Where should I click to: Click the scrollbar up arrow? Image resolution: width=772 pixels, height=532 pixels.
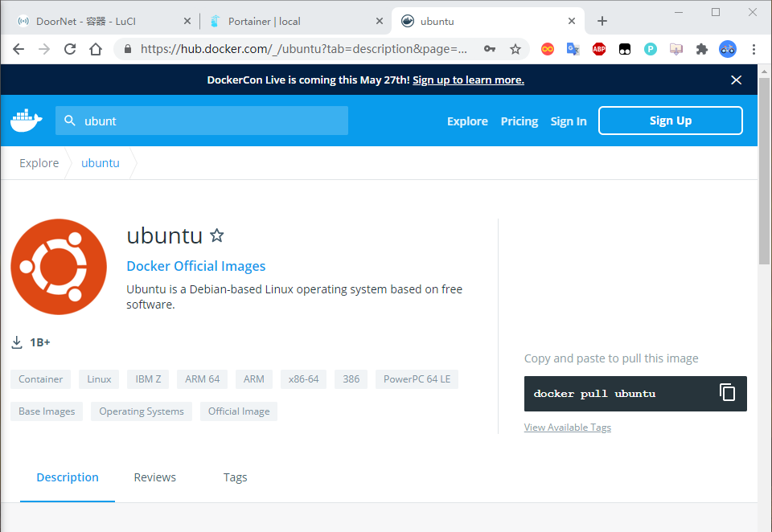[x=764, y=72]
